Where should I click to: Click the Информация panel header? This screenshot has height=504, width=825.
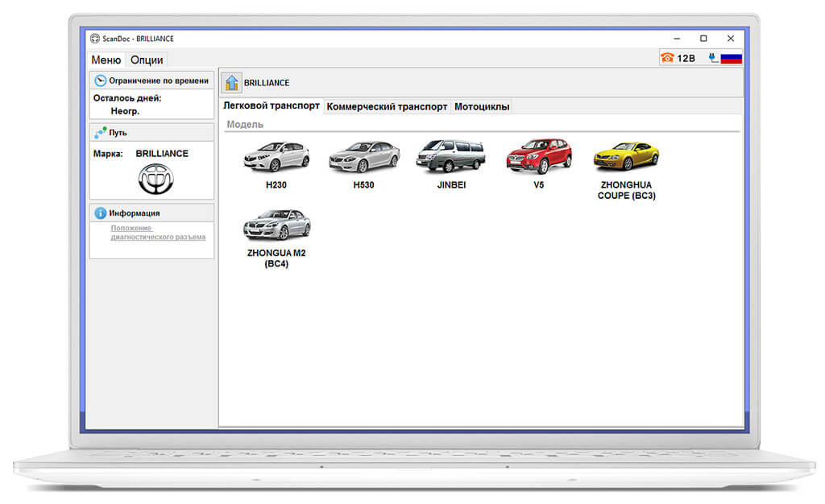point(151,213)
